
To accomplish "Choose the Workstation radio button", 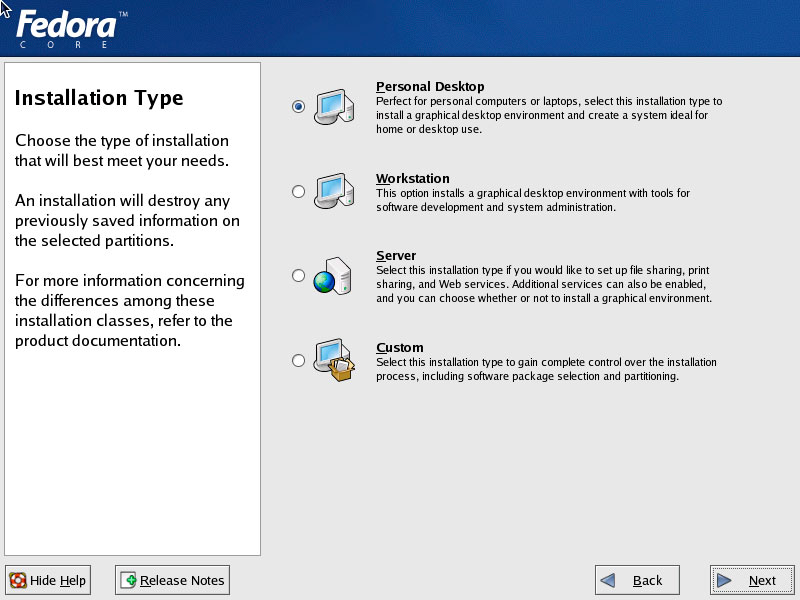I will (x=298, y=191).
